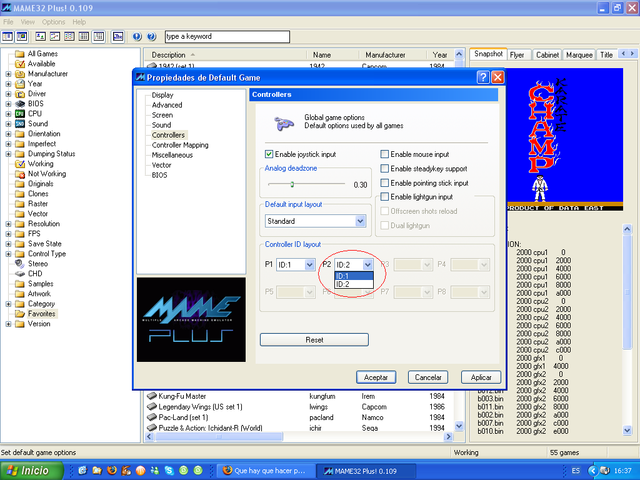Screen dimensions: 640x480
Task: Open the About toolbar icon with exclamation mark
Action: pyautogui.click(x=137, y=37)
